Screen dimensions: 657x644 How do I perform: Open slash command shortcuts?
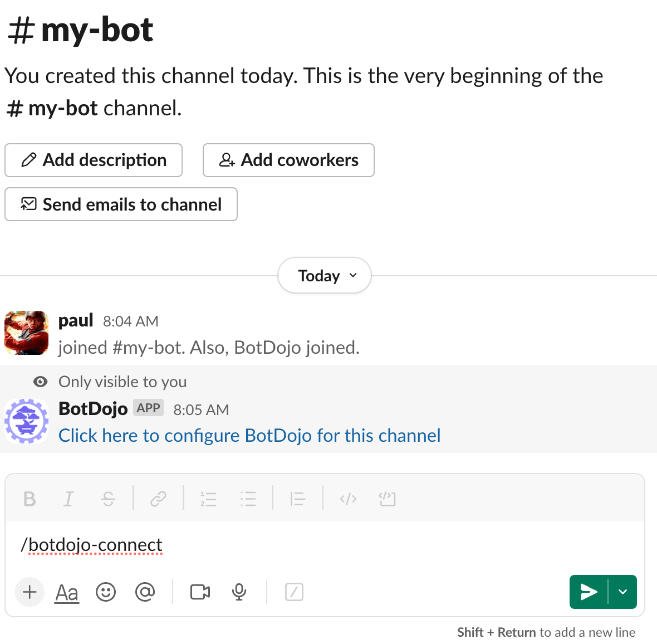click(x=294, y=592)
